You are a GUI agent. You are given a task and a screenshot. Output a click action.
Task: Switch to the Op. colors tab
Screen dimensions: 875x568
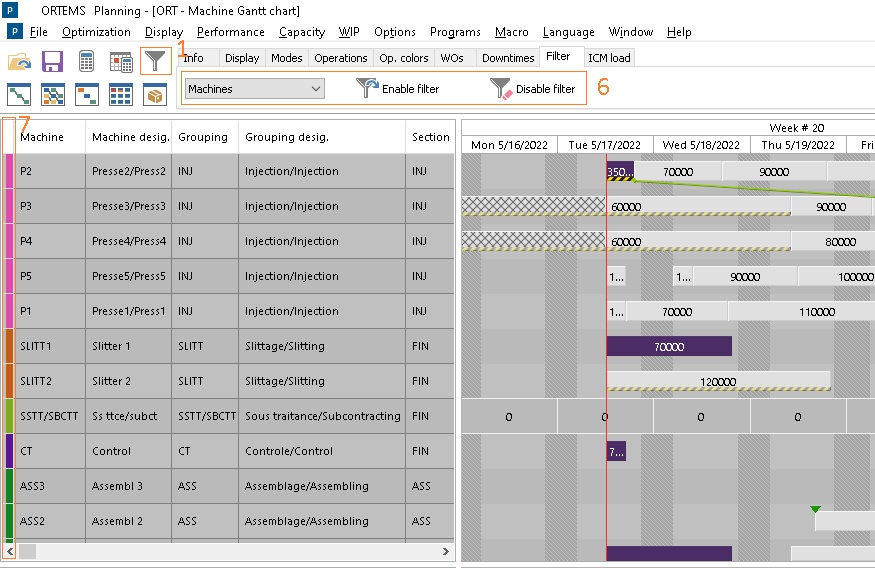coord(403,58)
